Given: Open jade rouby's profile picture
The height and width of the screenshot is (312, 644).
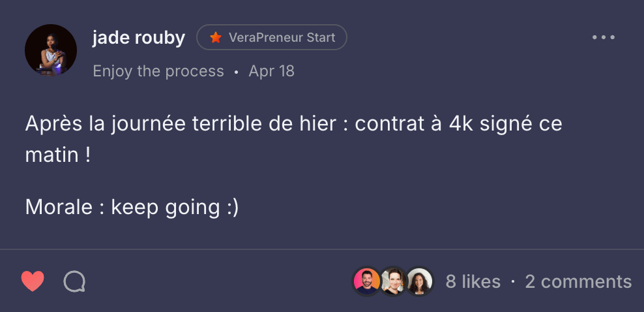Looking at the screenshot, I should click(51, 50).
